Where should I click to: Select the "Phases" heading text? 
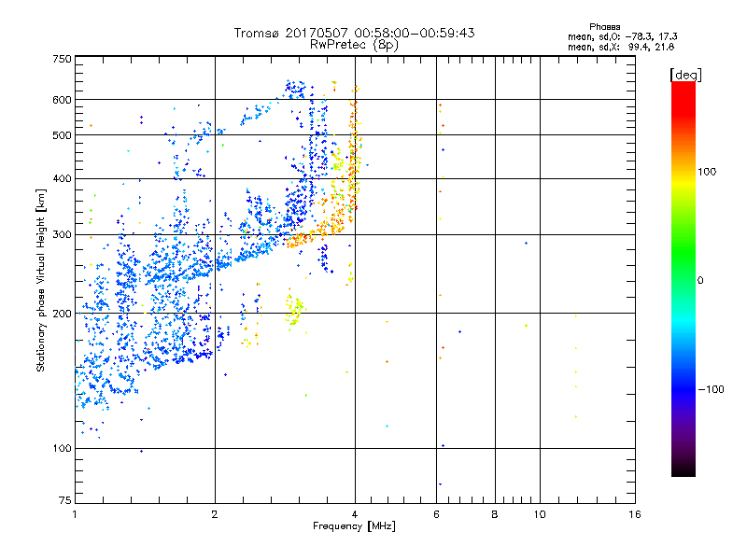pyautogui.click(x=604, y=27)
